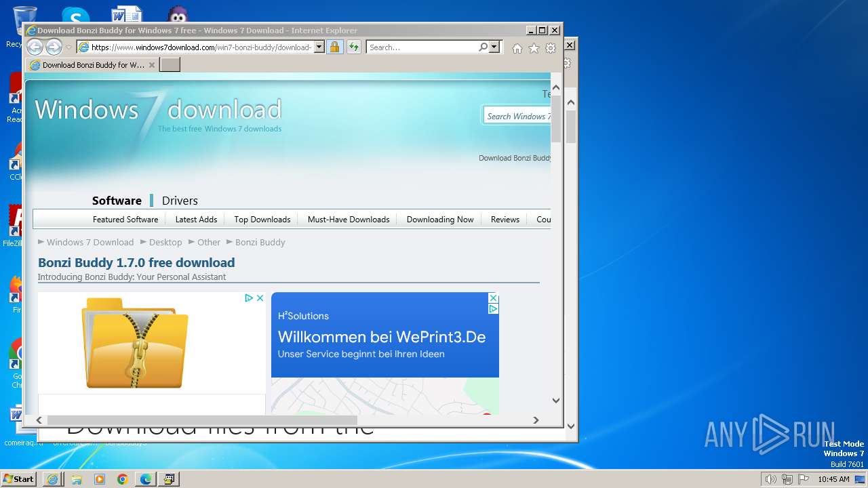Open Latest Adds menu item
Image resolution: width=868 pixels, height=488 pixels.
coord(196,220)
